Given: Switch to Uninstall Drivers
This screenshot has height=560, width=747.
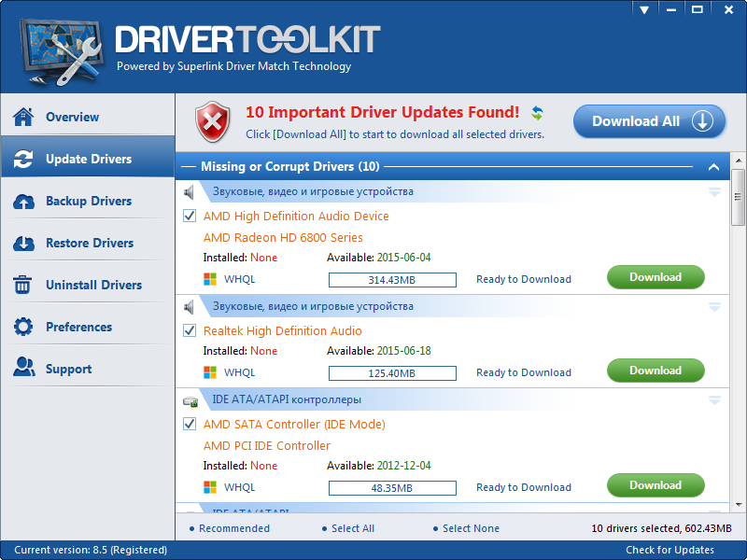Looking at the screenshot, I should click(x=88, y=283).
